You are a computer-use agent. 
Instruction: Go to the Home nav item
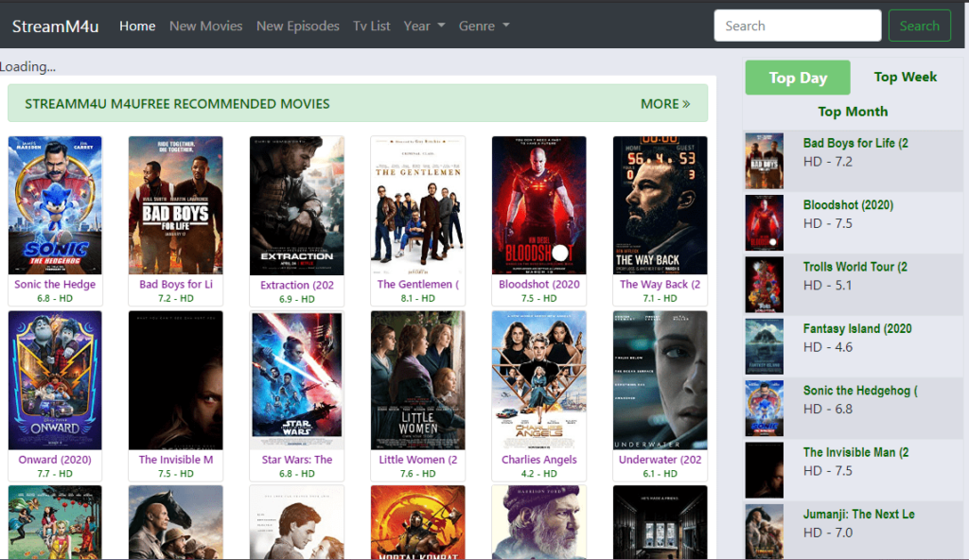(x=137, y=26)
